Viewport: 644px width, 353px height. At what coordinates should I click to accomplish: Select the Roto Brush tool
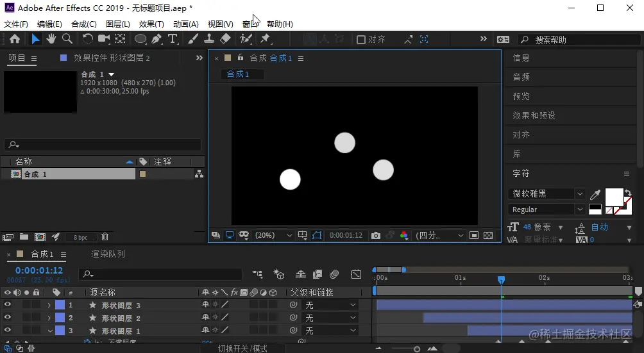tap(246, 39)
